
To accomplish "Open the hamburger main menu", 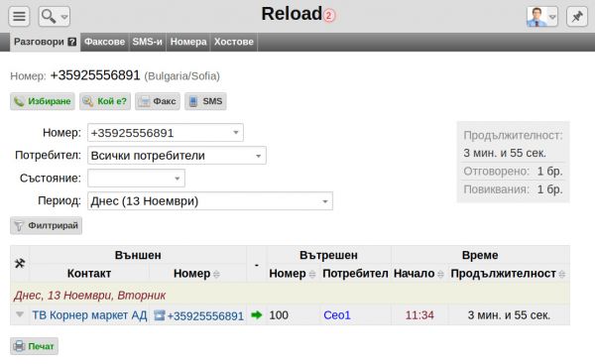I will 19,16.
